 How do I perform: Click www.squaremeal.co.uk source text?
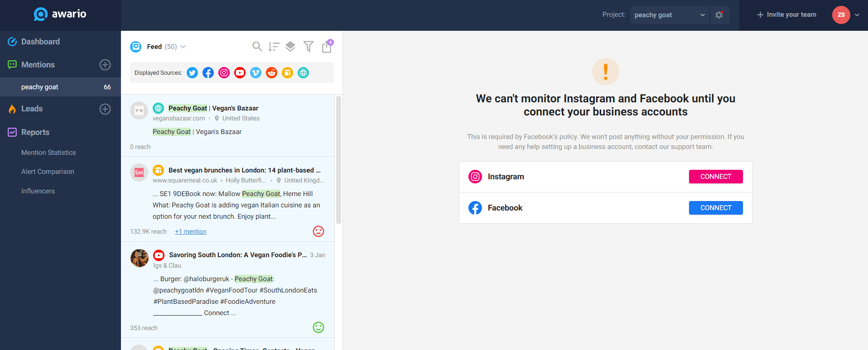point(185,180)
